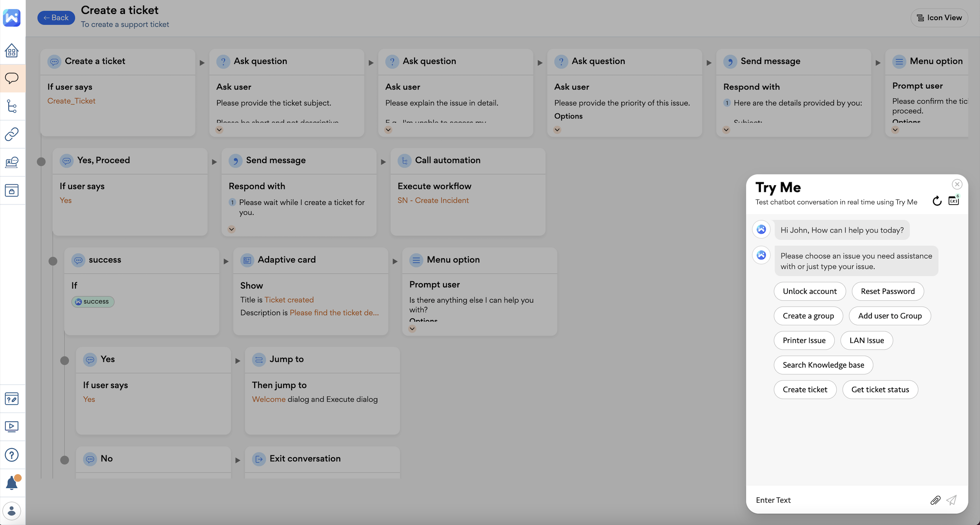Expand the 'Is there anything else' Menu option chevron
The image size is (980, 525).
(x=412, y=329)
